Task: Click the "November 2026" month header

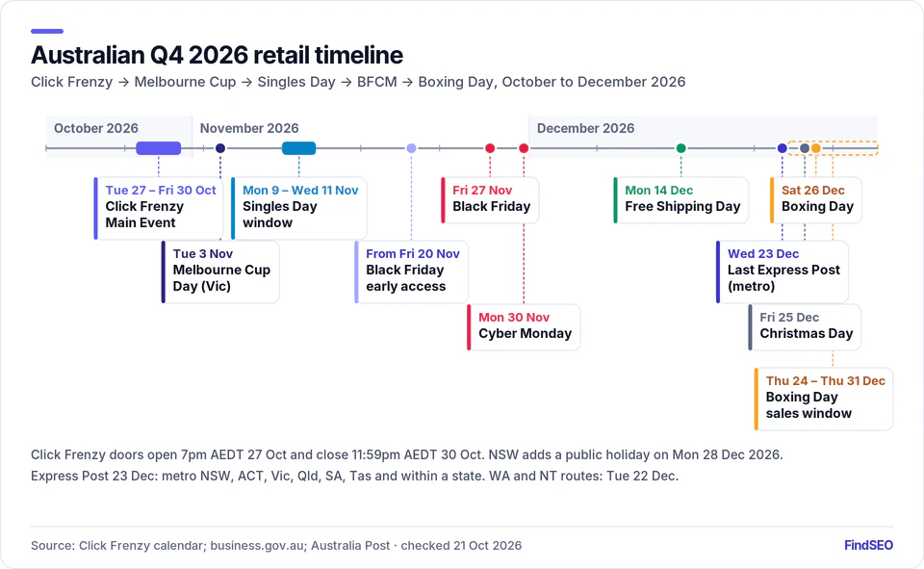Action: click(x=249, y=128)
